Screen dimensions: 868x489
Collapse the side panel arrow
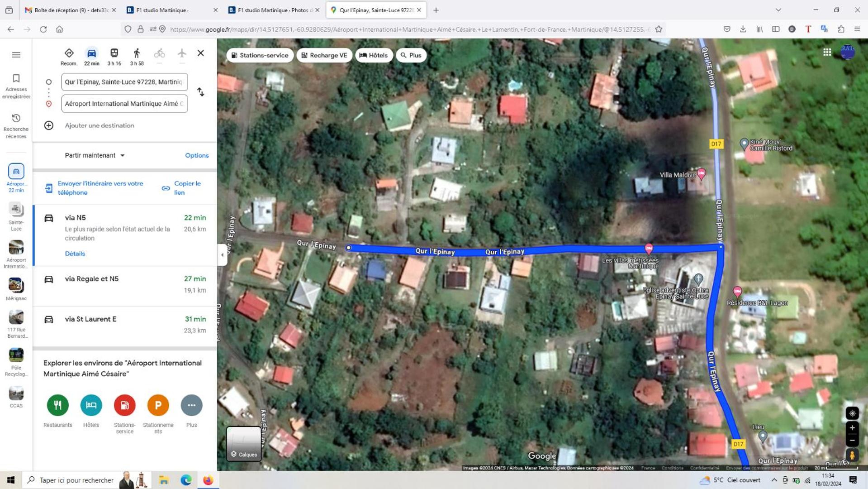pyautogui.click(x=222, y=255)
